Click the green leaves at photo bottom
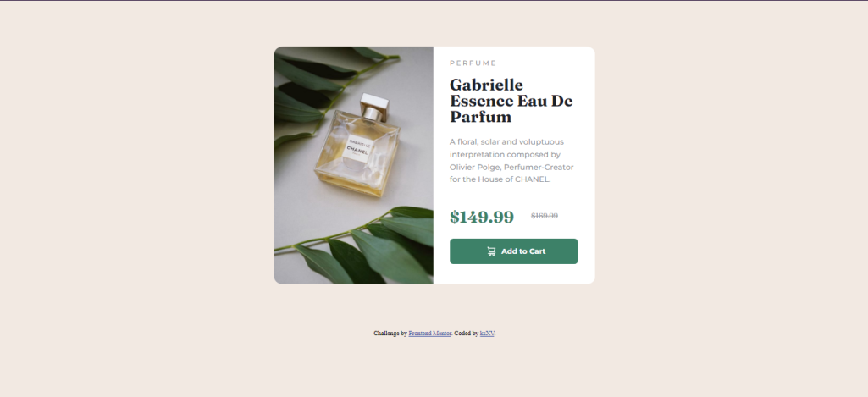Image resolution: width=868 pixels, height=397 pixels. [x=365, y=246]
